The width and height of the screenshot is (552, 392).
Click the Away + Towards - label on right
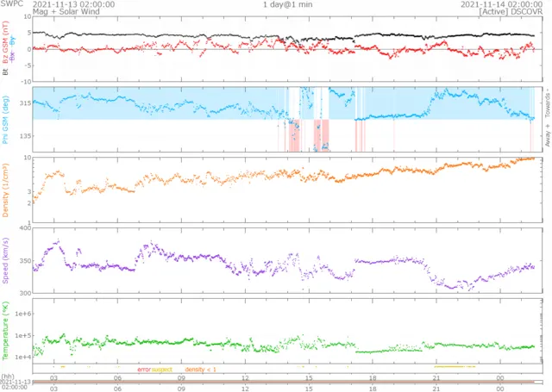547,119
